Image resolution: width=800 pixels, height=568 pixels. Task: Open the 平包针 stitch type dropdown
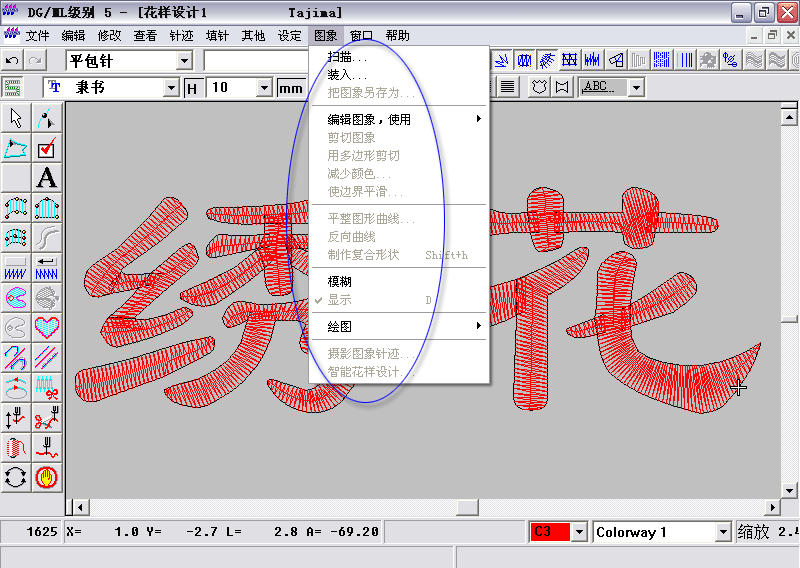183,61
